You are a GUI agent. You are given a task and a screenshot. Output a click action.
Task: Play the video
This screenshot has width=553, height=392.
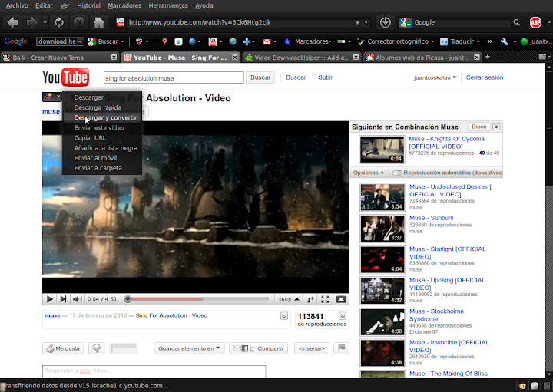(49, 299)
